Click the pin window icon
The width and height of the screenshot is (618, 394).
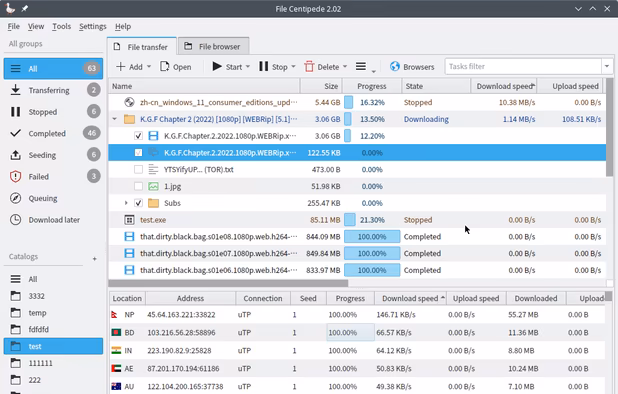(x=25, y=8)
